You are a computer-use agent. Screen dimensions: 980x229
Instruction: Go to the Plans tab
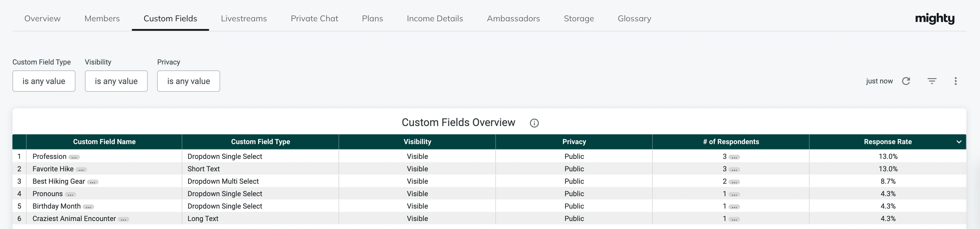click(373, 19)
